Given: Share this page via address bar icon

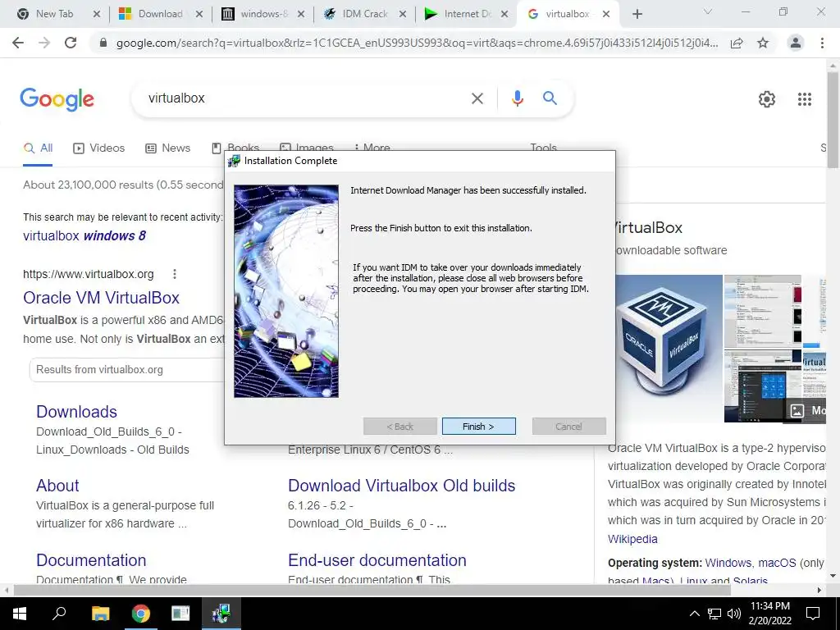Looking at the screenshot, I should 737,43.
